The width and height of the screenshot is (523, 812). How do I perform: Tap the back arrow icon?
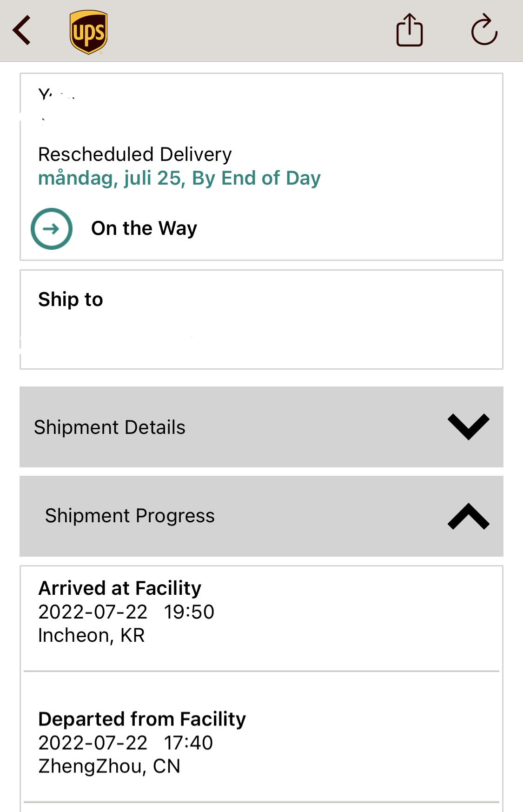click(22, 30)
